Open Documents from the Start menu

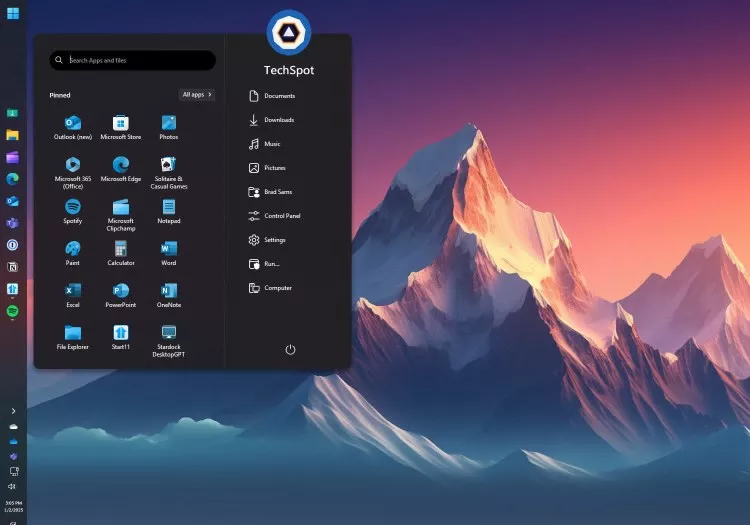click(x=272, y=96)
